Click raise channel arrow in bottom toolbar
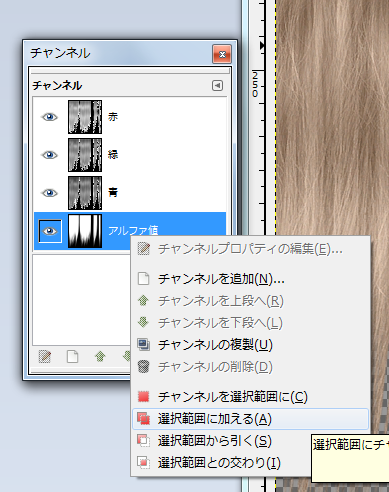 [100, 357]
